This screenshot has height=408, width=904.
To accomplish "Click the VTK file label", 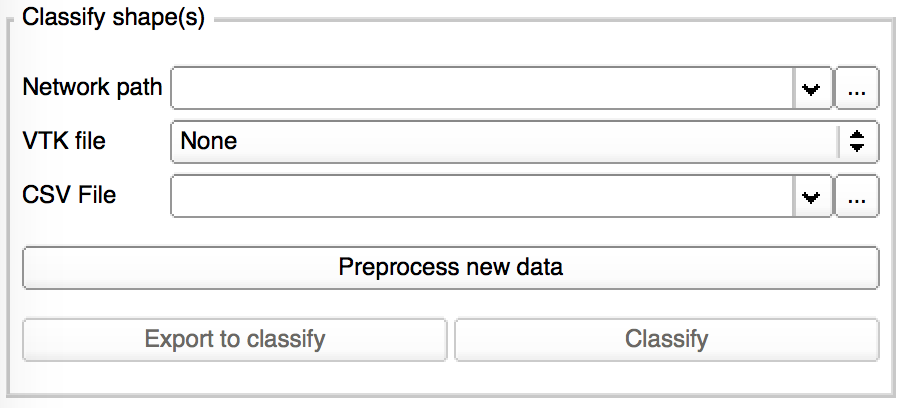I will [64, 141].
